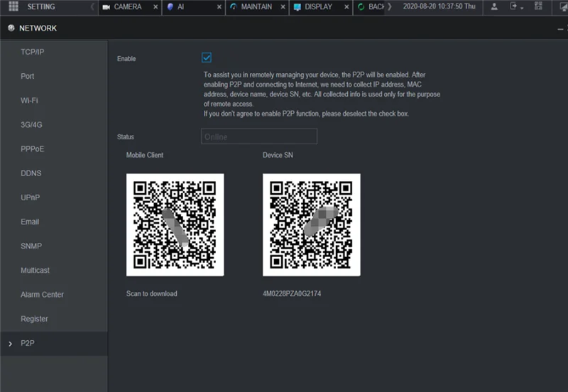Image resolution: width=568 pixels, height=392 pixels.
Task: Click the NETWORK globe icon
Action: pos(11,28)
